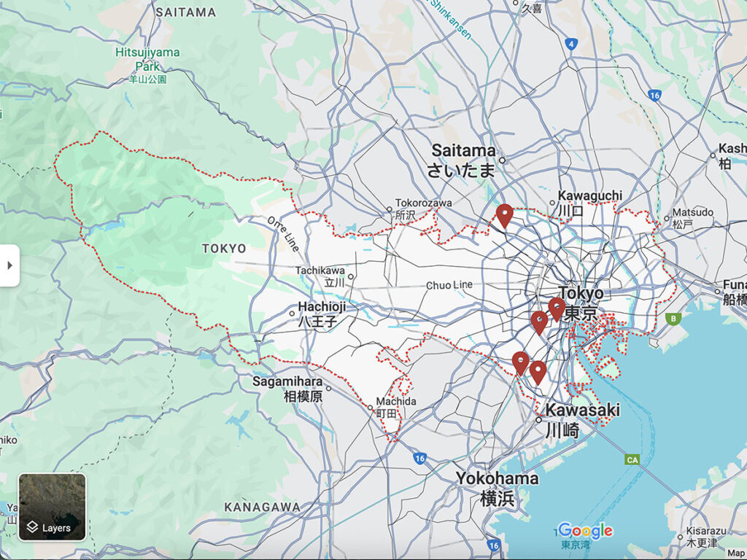Click the Hachioji 八王子 label
The height and width of the screenshot is (560, 747).
pyautogui.click(x=322, y=314)
